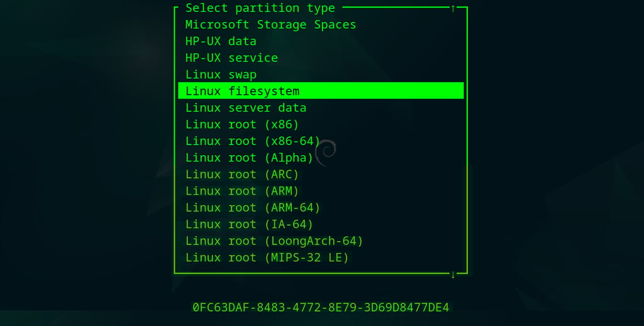Pick Linux swap partition type
This screenshot has height=326, width=644.
click(x=221, y=75)
